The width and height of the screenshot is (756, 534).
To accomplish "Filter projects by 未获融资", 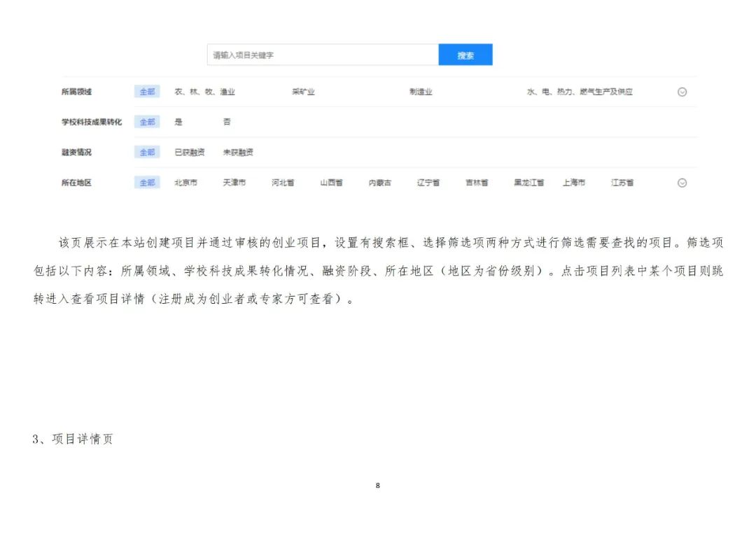I will (238, 152).
